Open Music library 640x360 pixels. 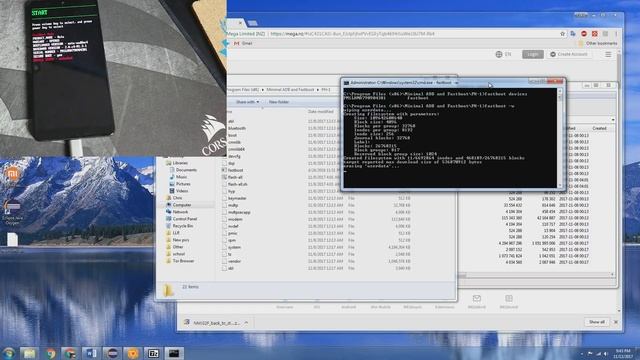pyautogui.click(x=181, y=177)
